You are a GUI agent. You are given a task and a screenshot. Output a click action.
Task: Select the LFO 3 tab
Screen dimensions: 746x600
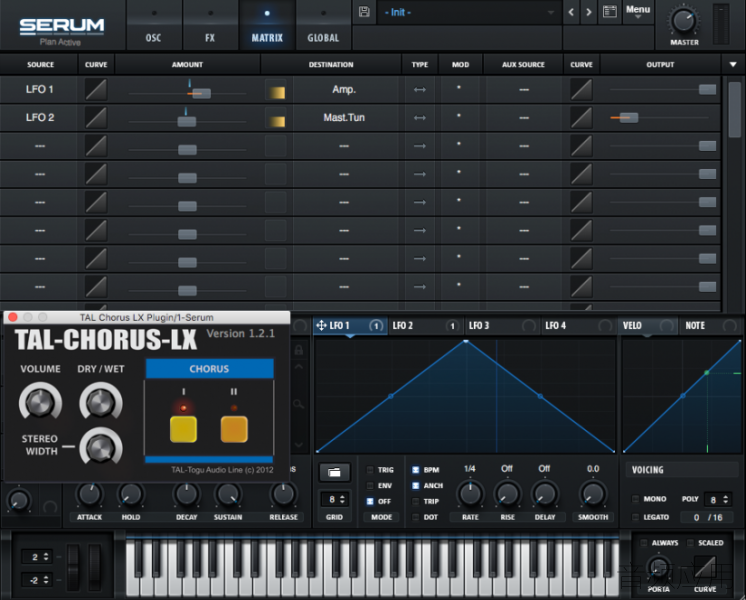(x=502, y=325)
